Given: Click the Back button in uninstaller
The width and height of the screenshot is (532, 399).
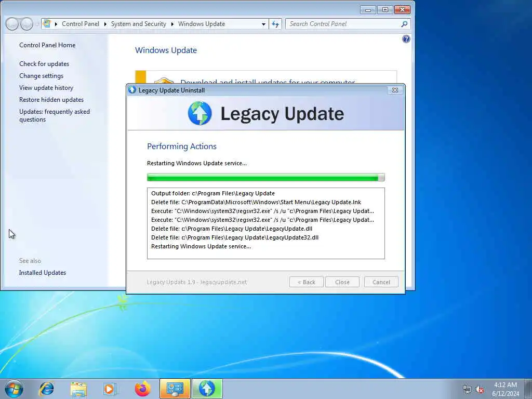Looking at the screenshot, I should click(x=307, y=282).
